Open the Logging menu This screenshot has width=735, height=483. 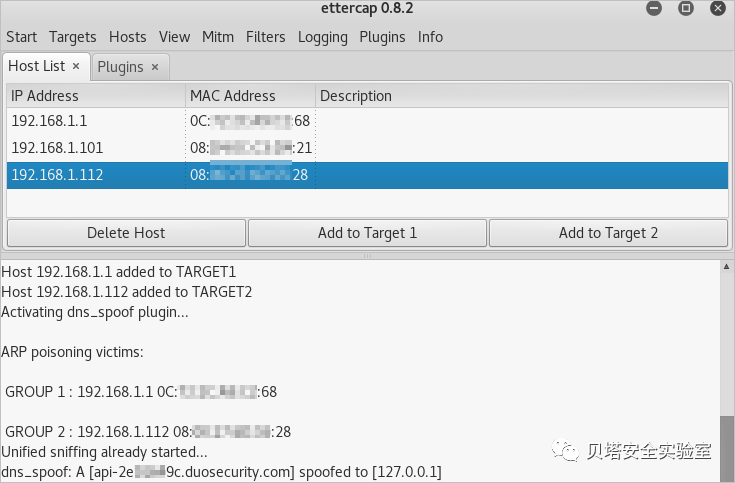322,37
